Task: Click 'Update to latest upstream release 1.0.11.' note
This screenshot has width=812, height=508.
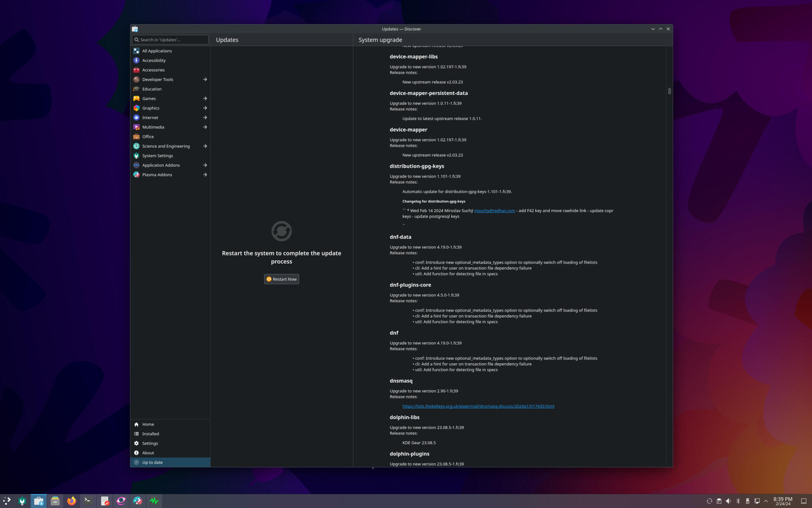Action: [x=442, y=119]
